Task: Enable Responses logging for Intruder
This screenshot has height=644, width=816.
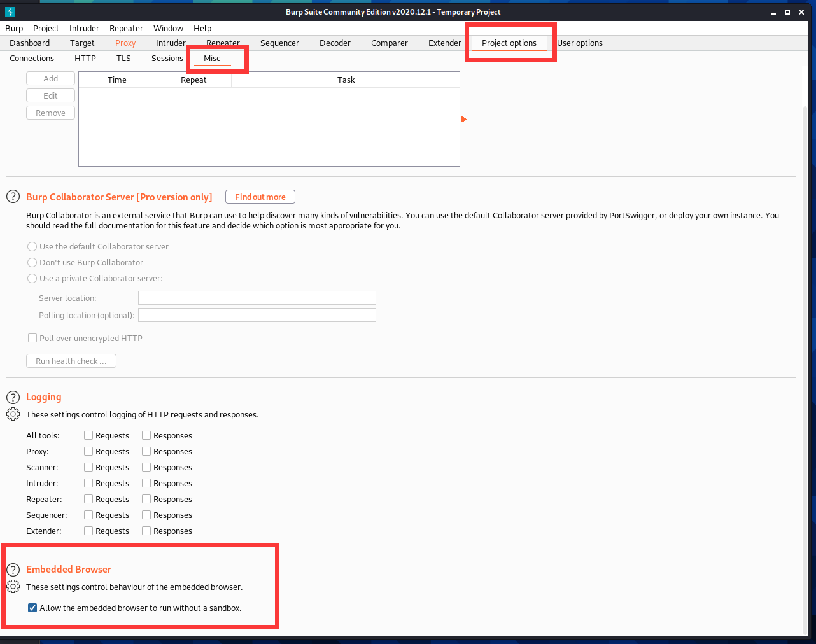Action: [146, 483]
